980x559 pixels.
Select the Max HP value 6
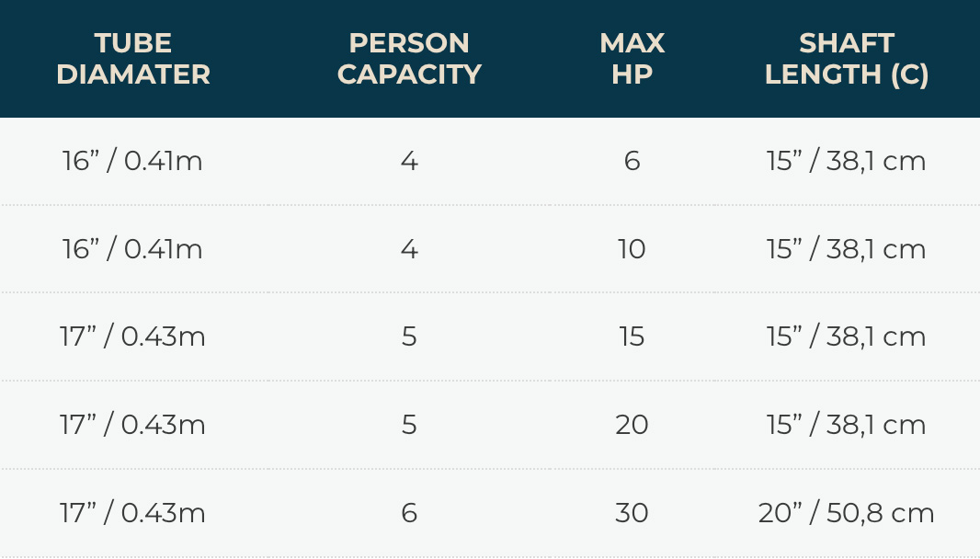(x=632, y=162)
